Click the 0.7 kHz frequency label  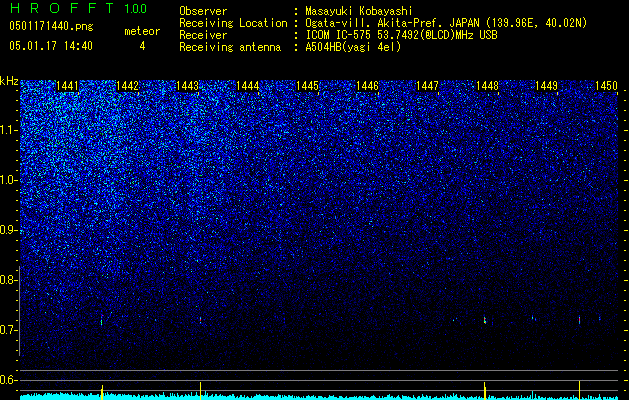pyautogui.click(x=9, y=330)
